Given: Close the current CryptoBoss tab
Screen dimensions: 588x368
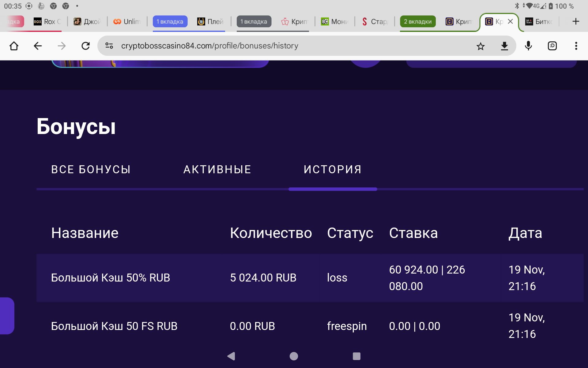Looking at the screenshot, I should [x=510, y=21].
